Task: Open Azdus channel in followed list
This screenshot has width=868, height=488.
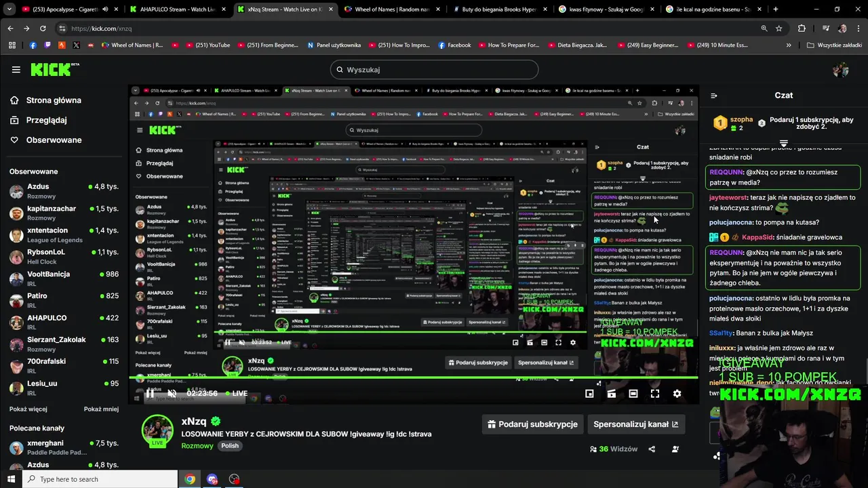Action: pyautogui.click(x=64, y=191)
